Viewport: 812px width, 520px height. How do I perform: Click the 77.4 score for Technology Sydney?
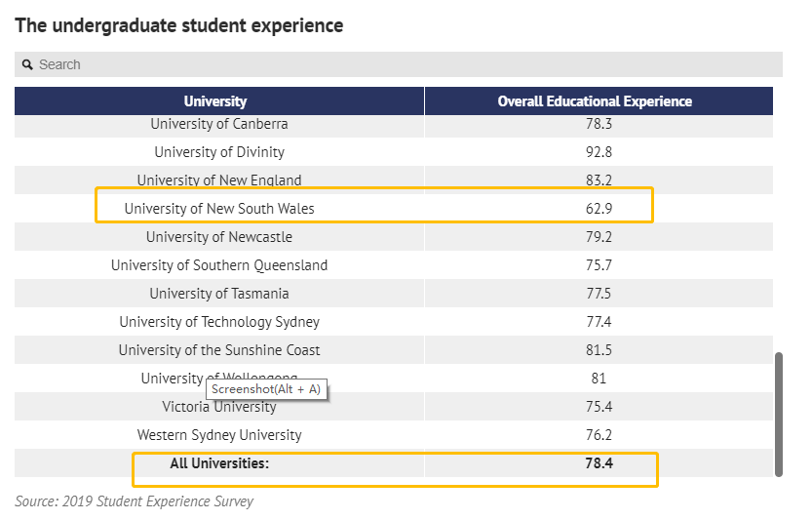[x=599, y=322]
